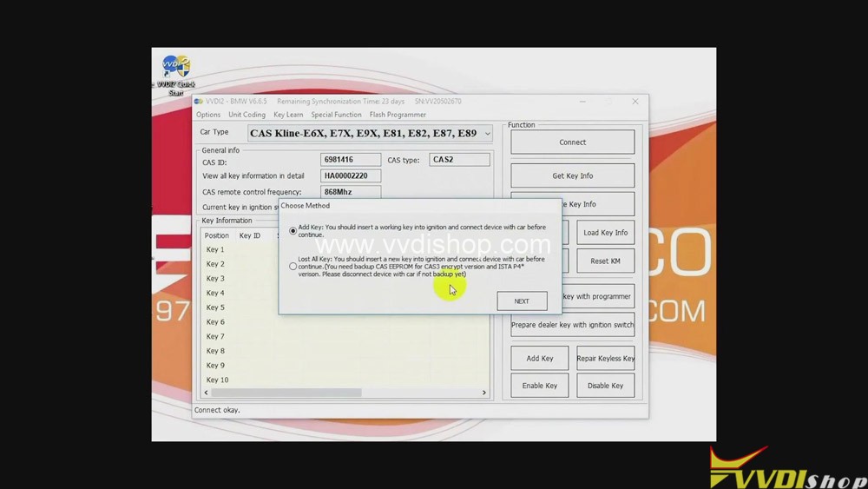The width and height of the screenshot is (868, 489).
Task: Click the CAS ID field
Action: 351,161
